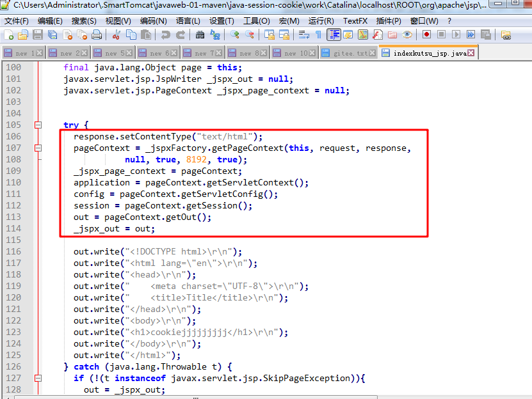Click the horizontal scrollbar at the bottom

click(196, 397)
